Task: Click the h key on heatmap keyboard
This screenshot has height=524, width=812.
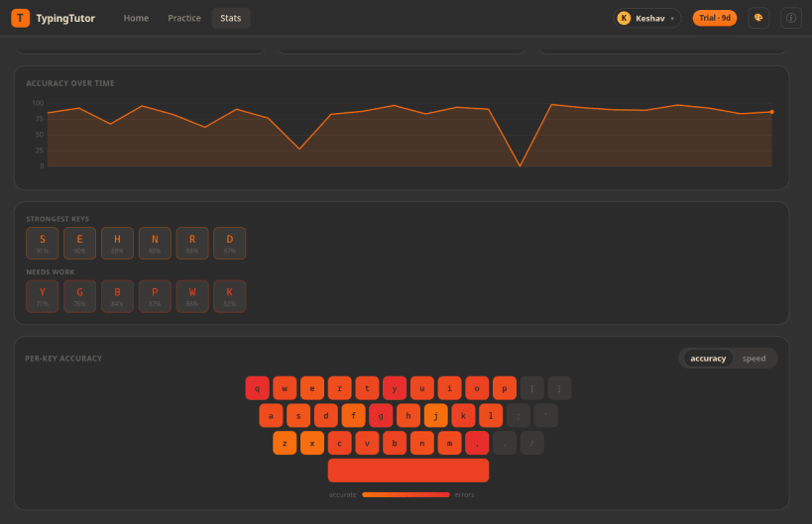Action: coord(408,416)
